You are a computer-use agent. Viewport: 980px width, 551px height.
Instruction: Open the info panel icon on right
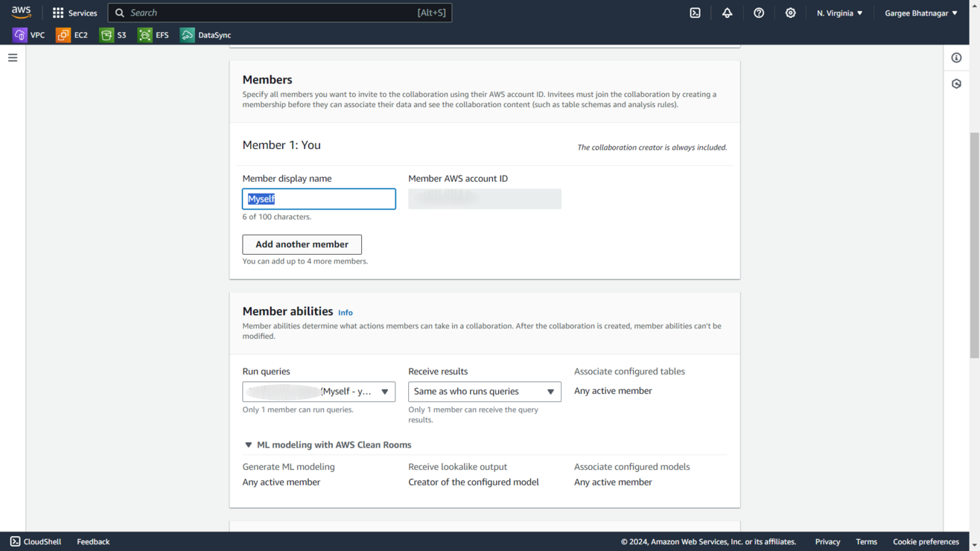[x=956, y=58]
